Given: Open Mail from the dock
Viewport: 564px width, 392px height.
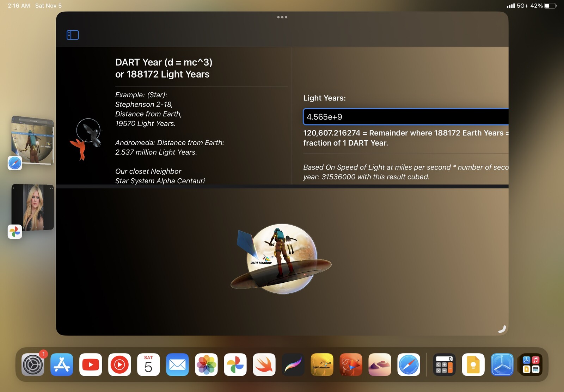Looking at the screenshot, I should [177, 365].
